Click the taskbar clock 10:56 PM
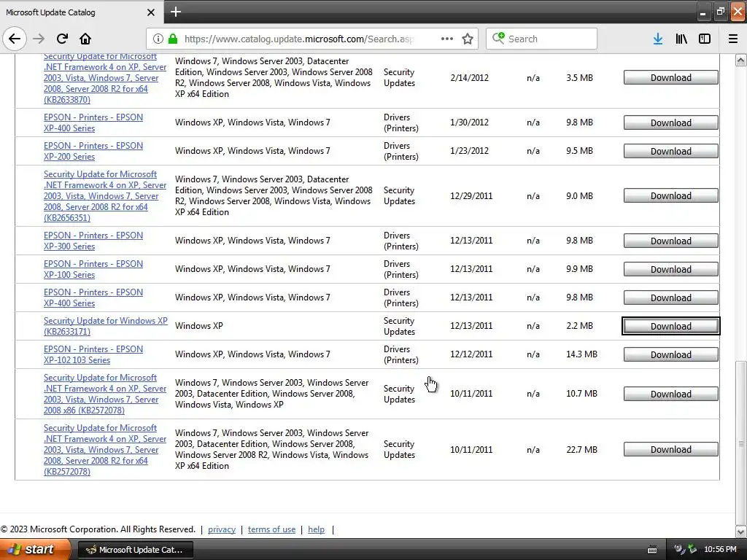 click(x=720, y=550)
